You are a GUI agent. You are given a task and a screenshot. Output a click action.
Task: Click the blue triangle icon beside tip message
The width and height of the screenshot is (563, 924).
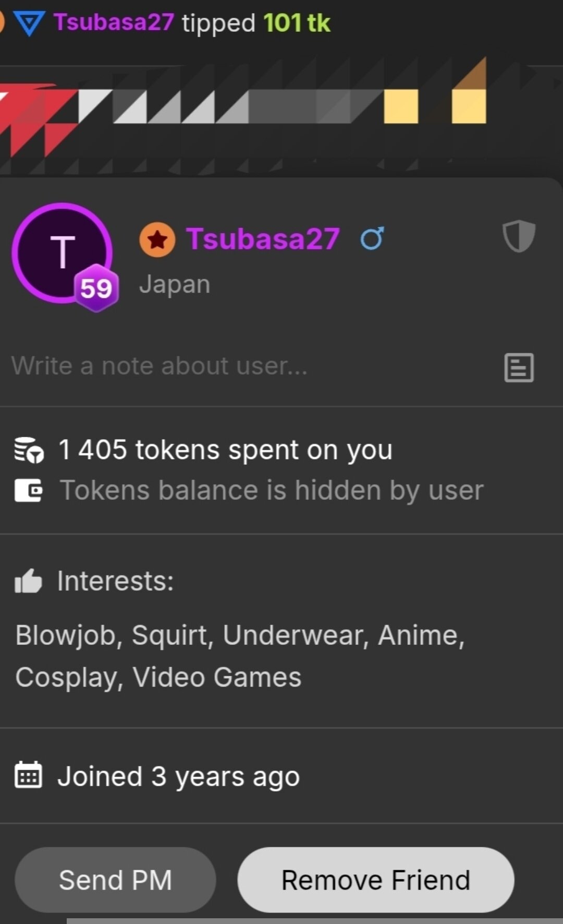point(29,23)
